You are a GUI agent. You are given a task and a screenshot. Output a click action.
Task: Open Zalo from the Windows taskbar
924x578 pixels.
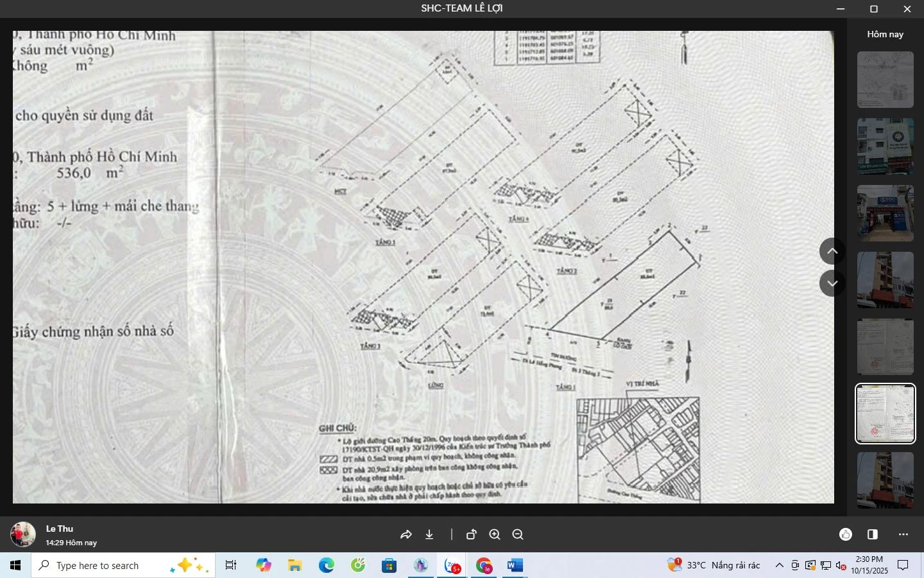[x=453, y=565]
